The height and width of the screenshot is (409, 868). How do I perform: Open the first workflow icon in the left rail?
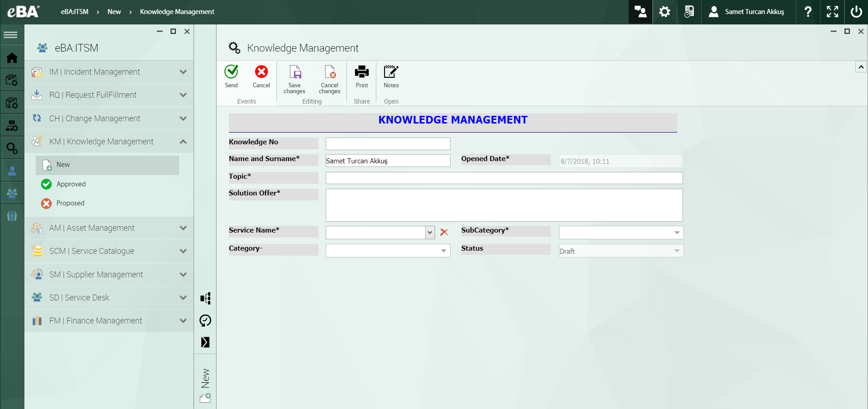[12, 80]
